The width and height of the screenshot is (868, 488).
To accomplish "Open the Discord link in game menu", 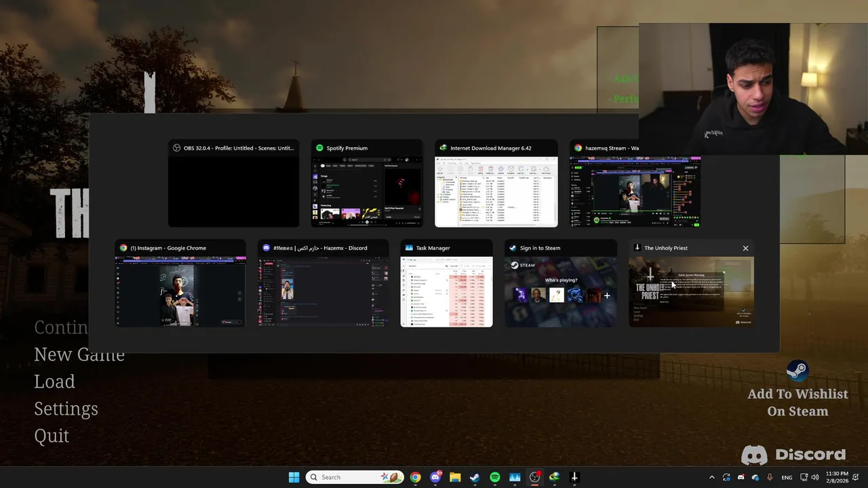I will [x=793, y=455].
